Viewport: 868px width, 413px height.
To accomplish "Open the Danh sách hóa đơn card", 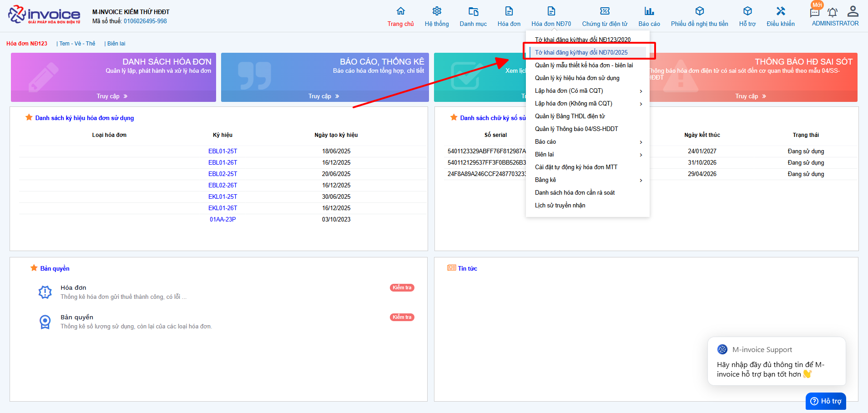I will pos(113,77).
